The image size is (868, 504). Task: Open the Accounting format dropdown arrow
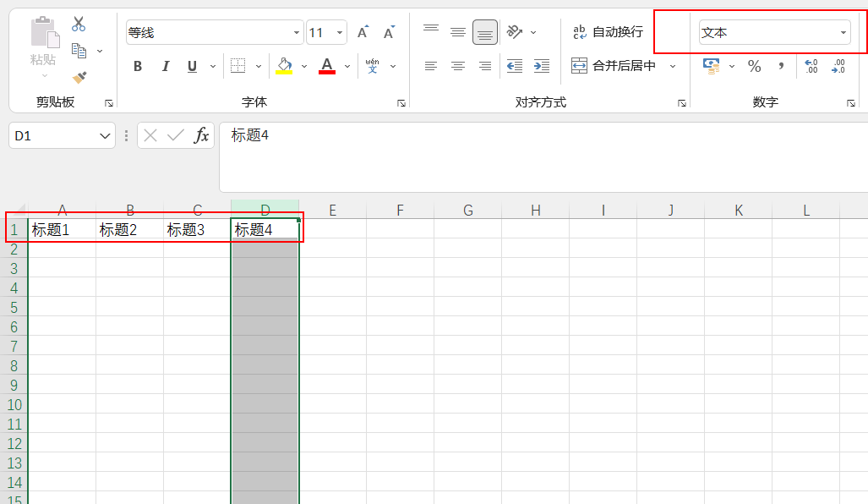click(732, 67)
